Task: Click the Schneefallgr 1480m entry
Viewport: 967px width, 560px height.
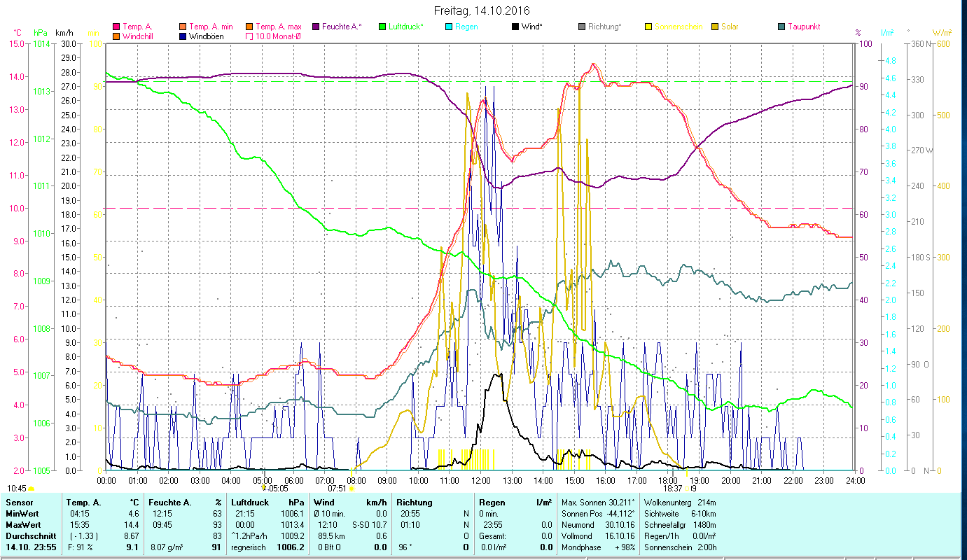Action: (679, 524)
